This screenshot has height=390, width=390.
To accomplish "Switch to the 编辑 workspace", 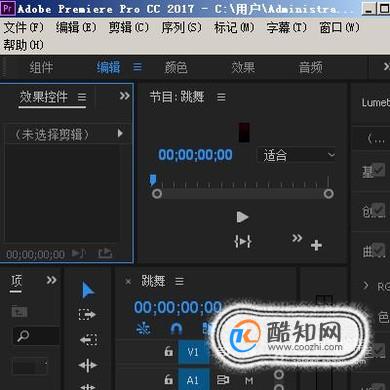I will pos(108,67).
